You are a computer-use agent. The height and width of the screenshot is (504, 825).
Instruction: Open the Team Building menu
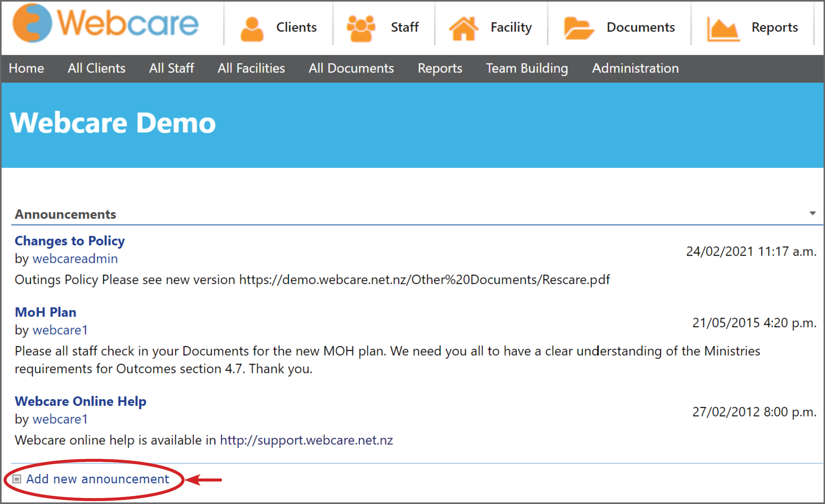[527, 68]
